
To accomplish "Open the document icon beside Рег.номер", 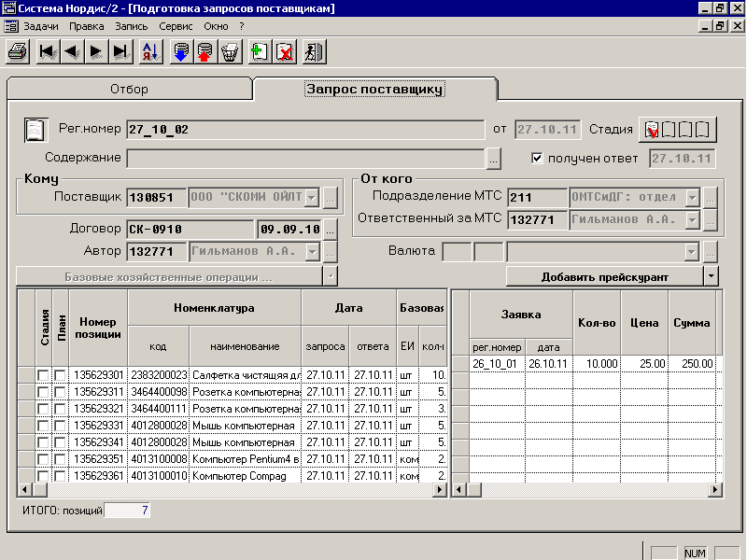I will [35, 130].
